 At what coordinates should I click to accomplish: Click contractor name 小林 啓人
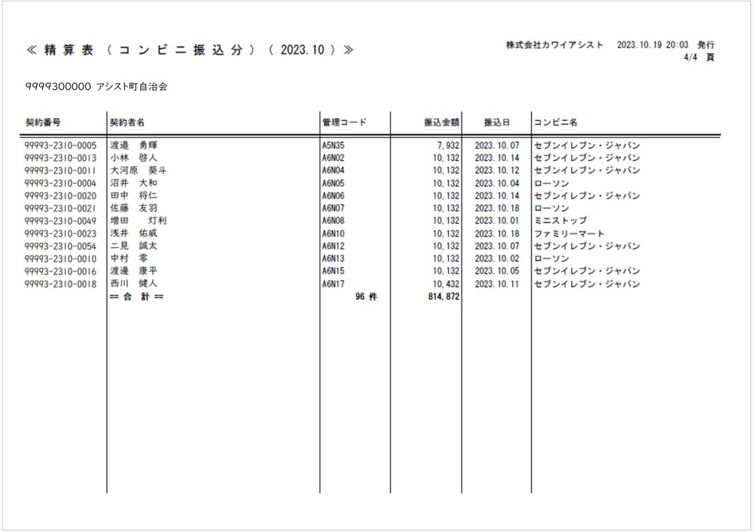pos(134,158)
